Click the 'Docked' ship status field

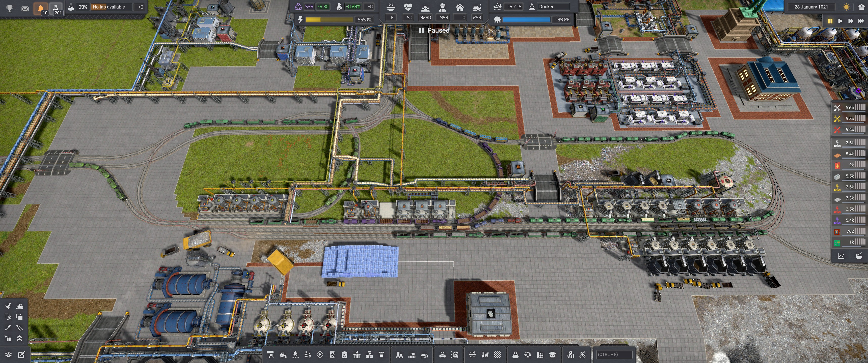tap(553, 6)
